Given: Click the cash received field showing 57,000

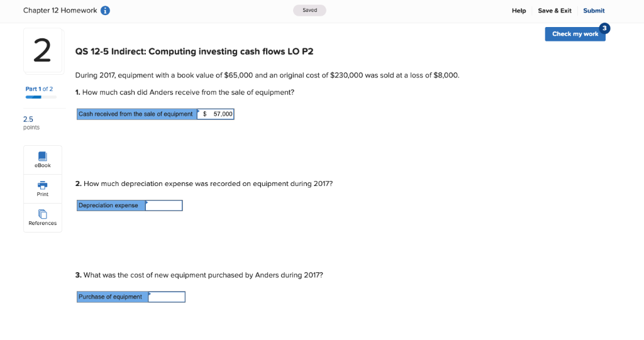Looking at the screenshot, I should 216,114.
